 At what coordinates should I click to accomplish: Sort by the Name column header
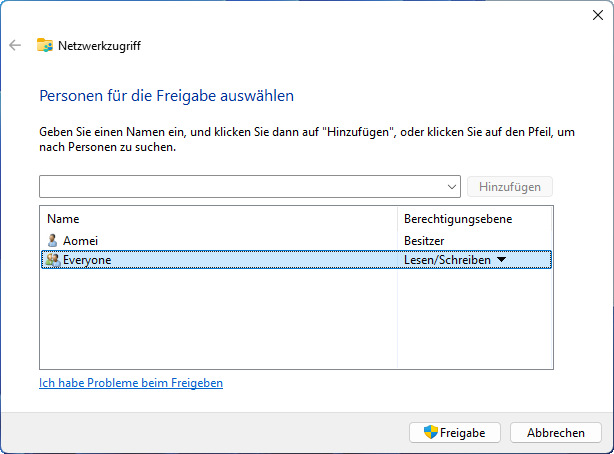[x=63, y=218]
